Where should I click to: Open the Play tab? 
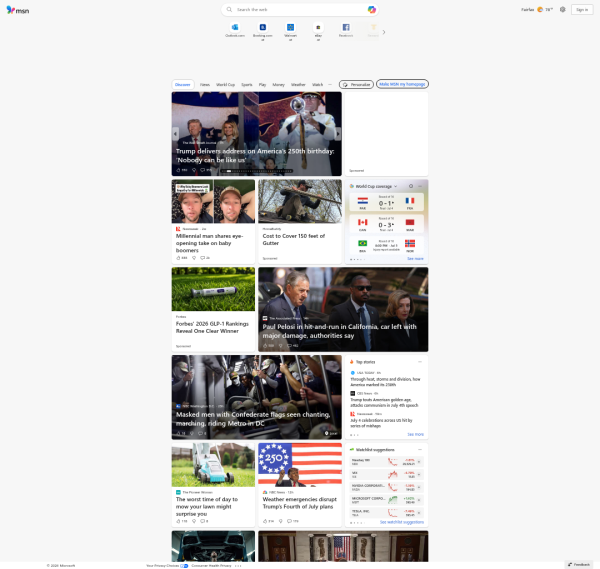point(262,85)
